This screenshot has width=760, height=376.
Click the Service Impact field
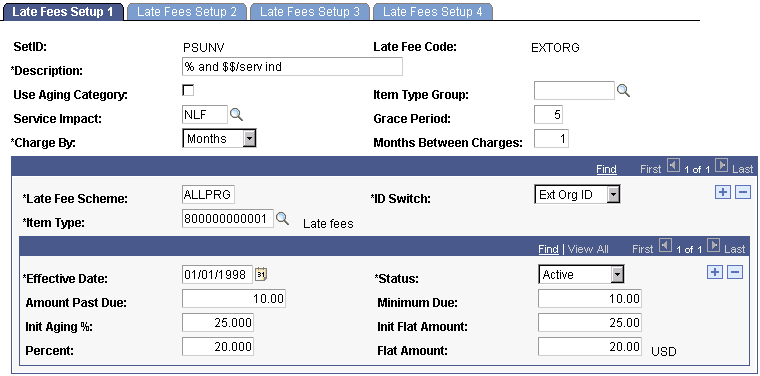[205, 114]
